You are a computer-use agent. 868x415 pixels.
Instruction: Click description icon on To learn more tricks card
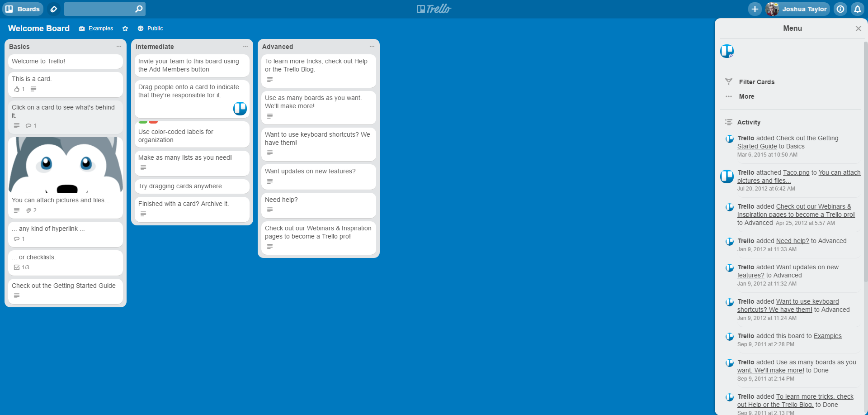point(270,80)
